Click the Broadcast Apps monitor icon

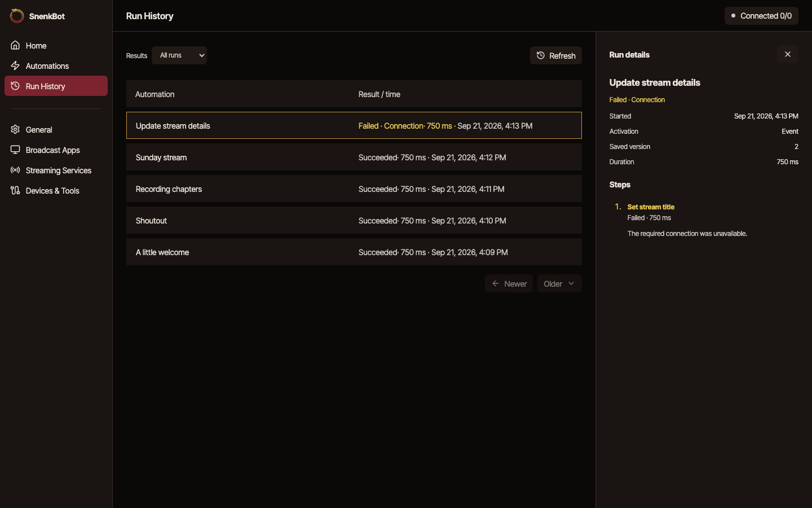pyautogui.click(x=15, y=150)
